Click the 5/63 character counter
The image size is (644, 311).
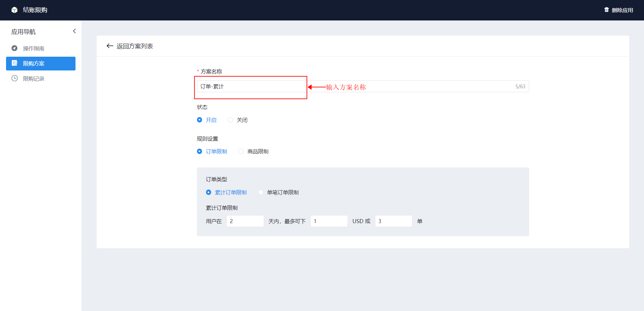pos(520,87)
